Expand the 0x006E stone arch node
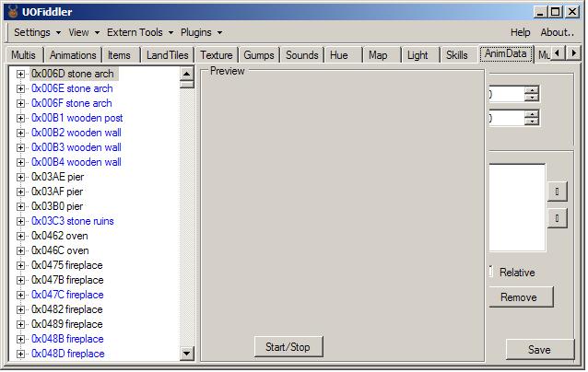 (20, 88)
